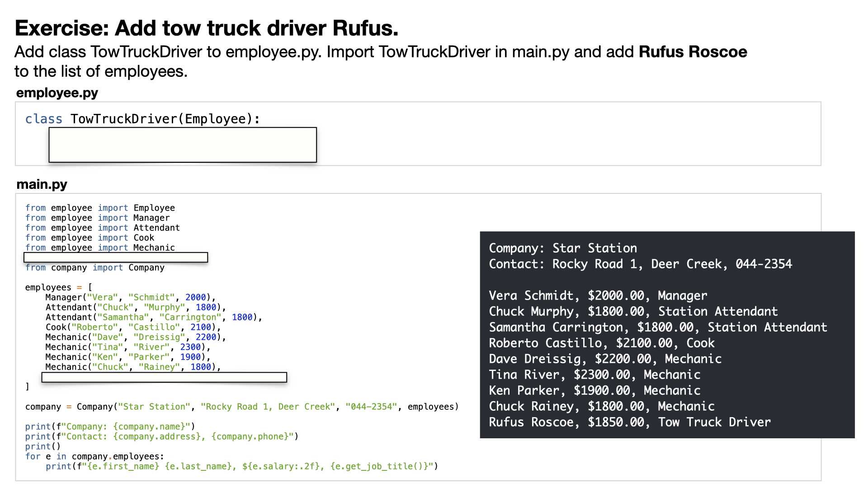Viewport: 868px width, 488px height.
Task: Click 'from employee import Manager' line
Action: [98, 218]
